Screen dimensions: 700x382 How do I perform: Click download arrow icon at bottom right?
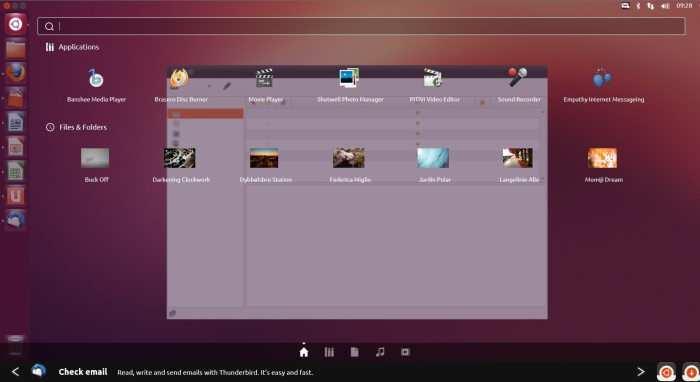click(691, 372)
